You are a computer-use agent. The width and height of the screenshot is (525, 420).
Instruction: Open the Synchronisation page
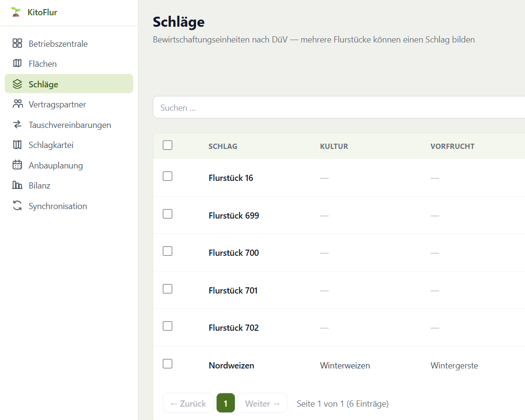tap(69, 206)
